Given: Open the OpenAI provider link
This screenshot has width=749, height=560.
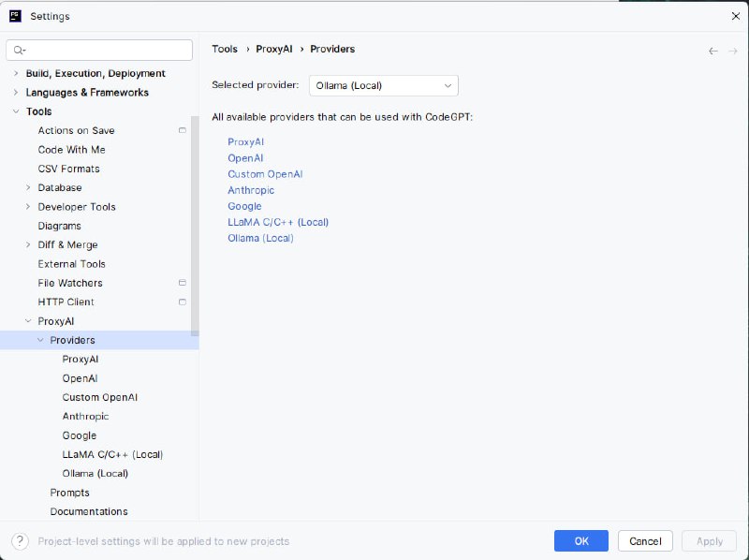Looking at the screenshot, I should [x=245, y=158].
